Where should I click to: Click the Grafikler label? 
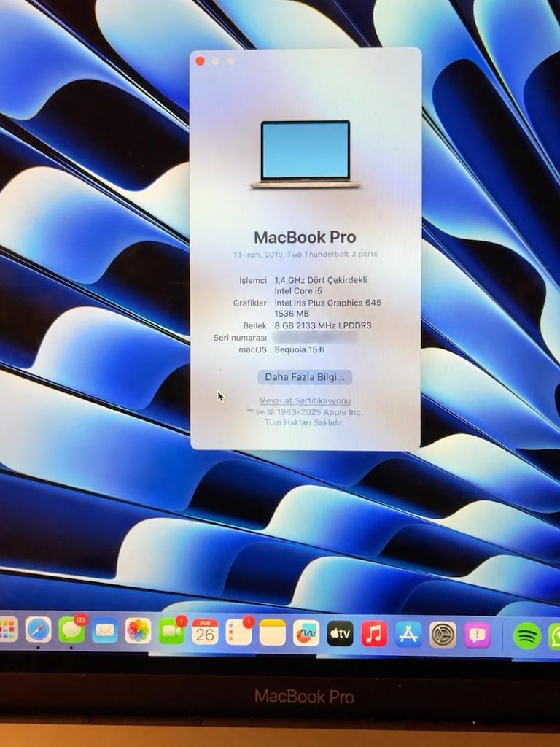coord(250,303)
